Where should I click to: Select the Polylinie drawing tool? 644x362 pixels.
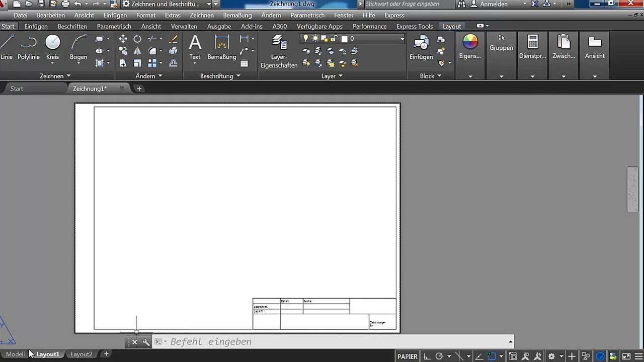tap(29, 47)
